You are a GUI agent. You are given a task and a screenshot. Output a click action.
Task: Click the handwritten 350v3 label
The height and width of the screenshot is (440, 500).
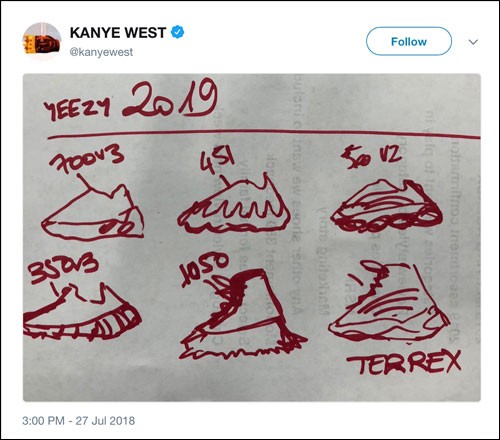point(63,269)
